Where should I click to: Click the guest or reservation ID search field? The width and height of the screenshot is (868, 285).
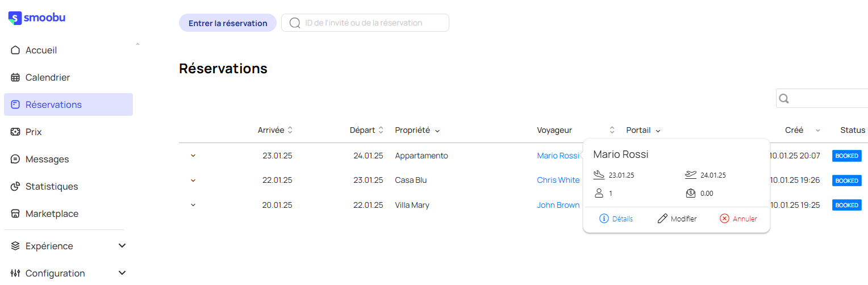pos(365,23)
